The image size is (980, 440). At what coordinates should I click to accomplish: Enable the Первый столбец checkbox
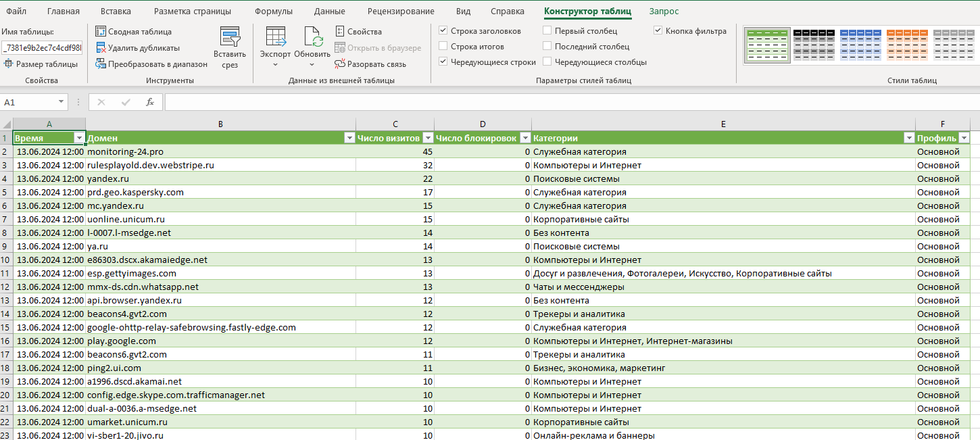coord(547,31)
